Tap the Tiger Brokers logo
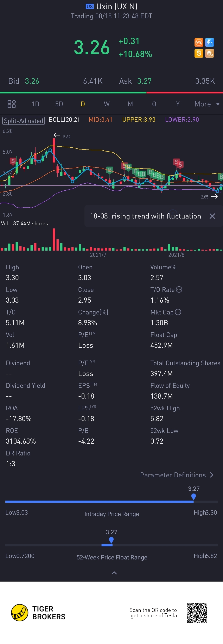The height and width of the screenshot is (644, 223). click(38, 613)
